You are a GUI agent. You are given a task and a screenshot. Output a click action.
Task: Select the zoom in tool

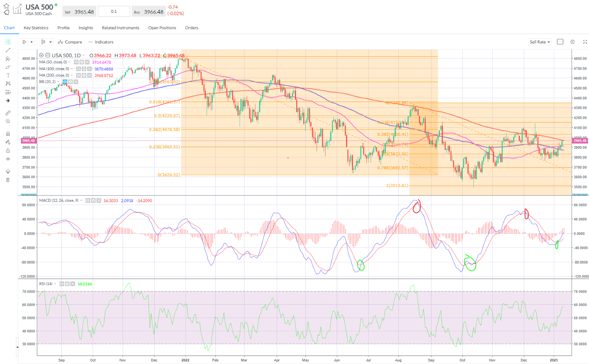[x=8, y=121]
